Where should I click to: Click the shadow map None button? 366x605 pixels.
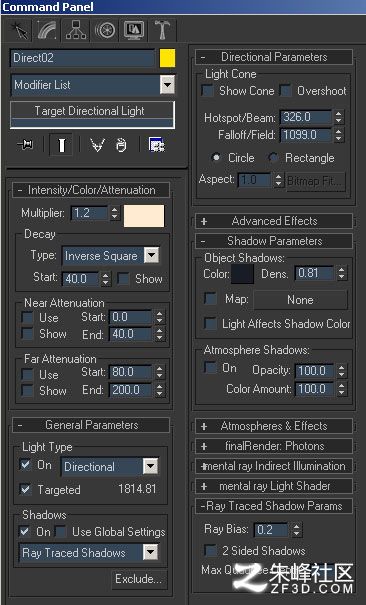[x=300, y=300]
